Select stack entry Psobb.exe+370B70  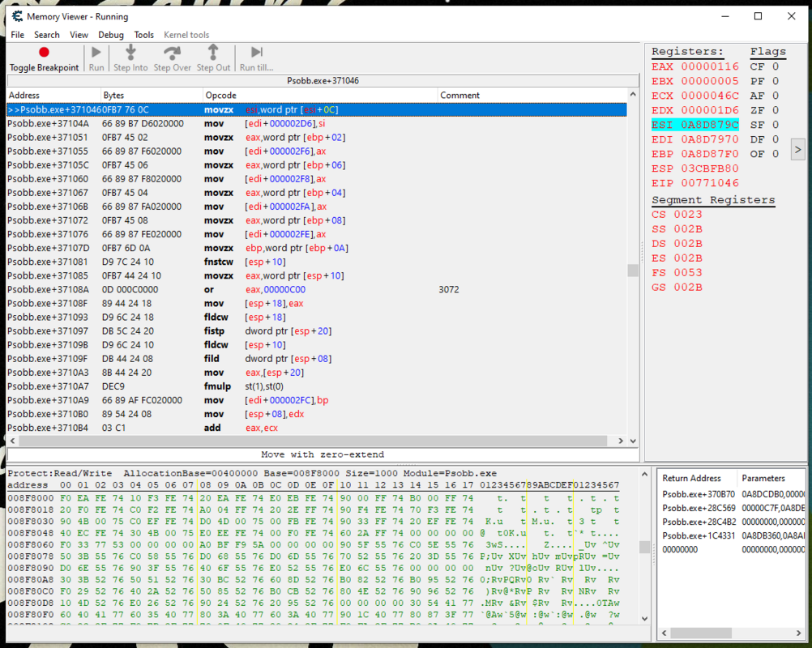click(x=699, y=494)
